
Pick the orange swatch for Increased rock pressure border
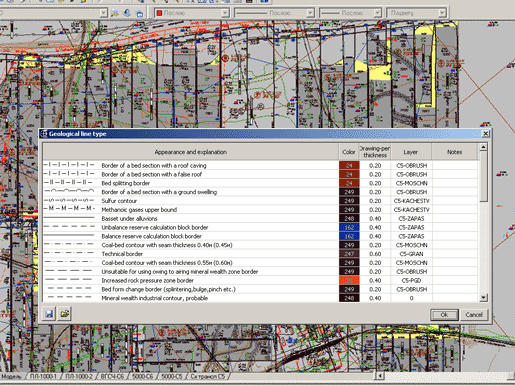coord(349,280)
